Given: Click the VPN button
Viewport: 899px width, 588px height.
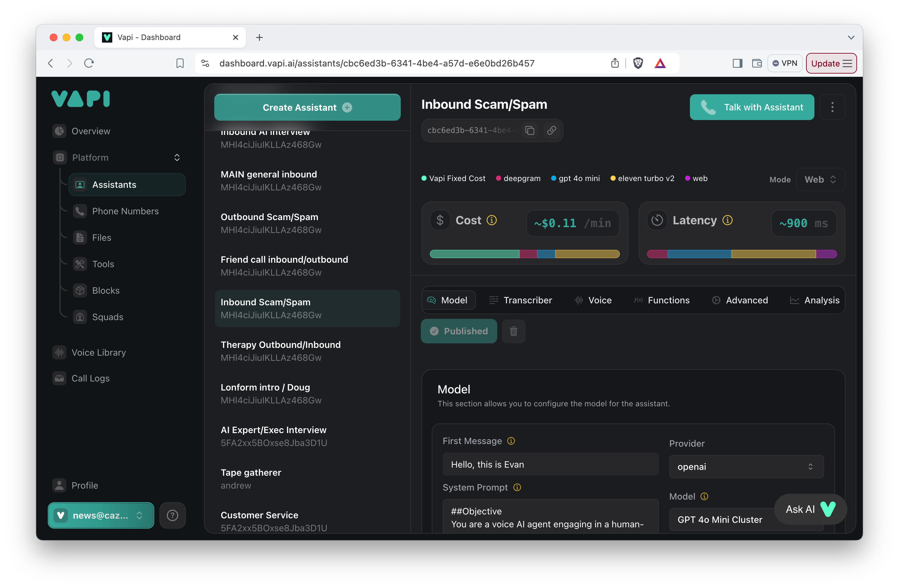Looking at the screenshot, I should tap(784, 63).
